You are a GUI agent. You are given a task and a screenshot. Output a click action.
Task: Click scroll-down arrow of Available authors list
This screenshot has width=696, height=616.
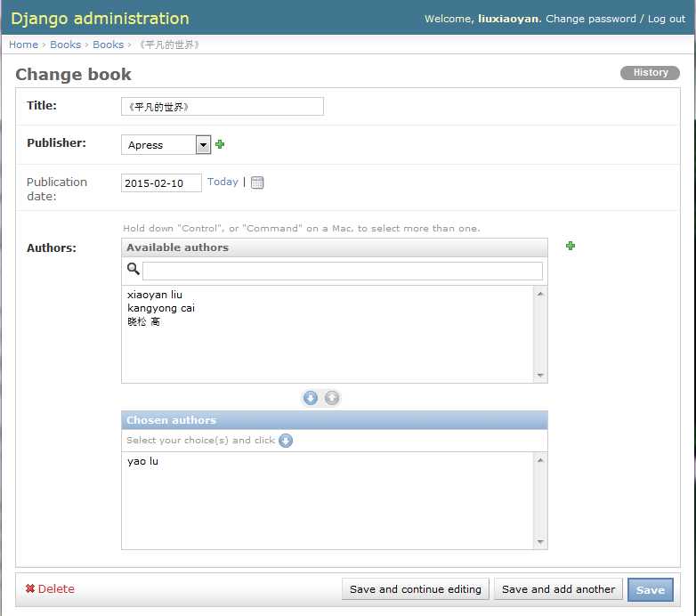click(540, 376)
